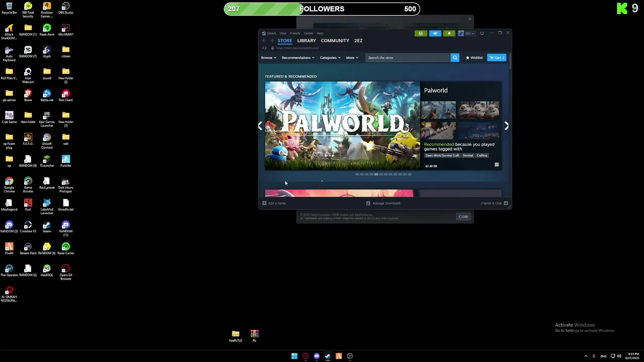Click the Open World Survival Craft tag
This screenshot has width=644, height=362.
tap(442, 155)
